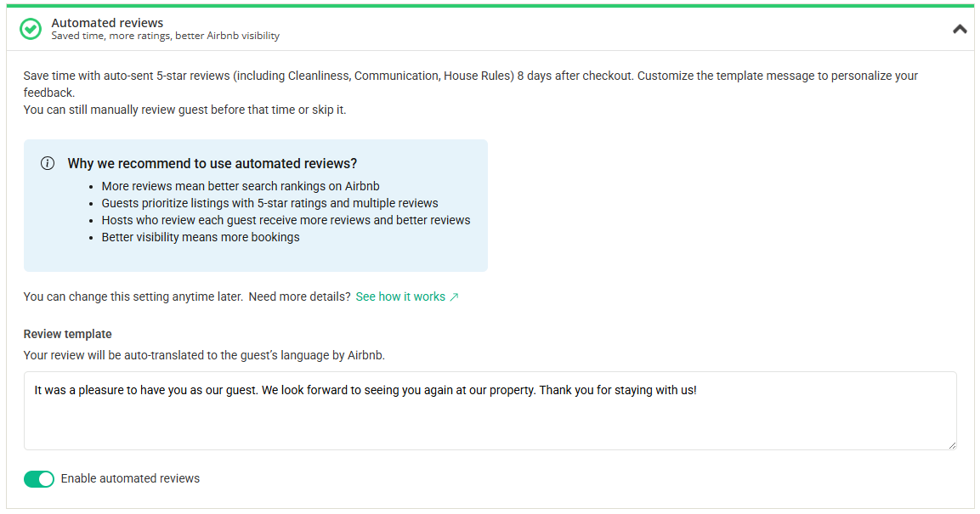This screenshot has width=980, height=514.
Task: Click the 'Enable automated reviews' label
Action: tap(130, 479)
